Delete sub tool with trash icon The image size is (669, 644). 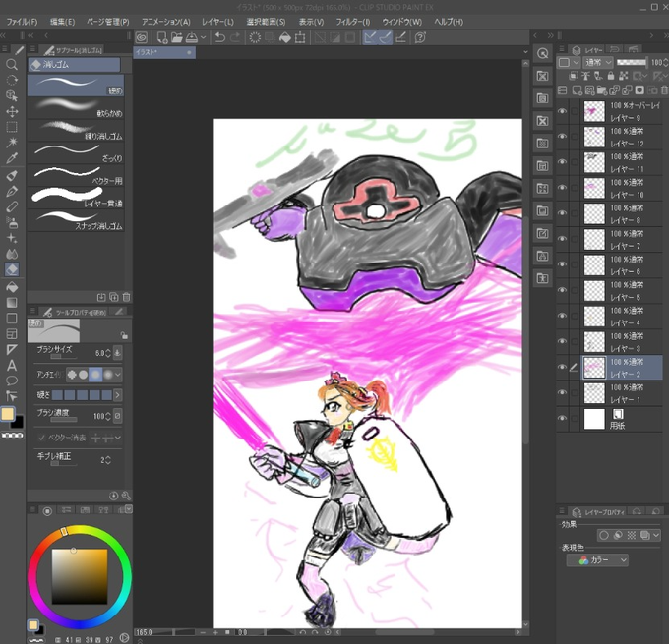coord(126,297)
